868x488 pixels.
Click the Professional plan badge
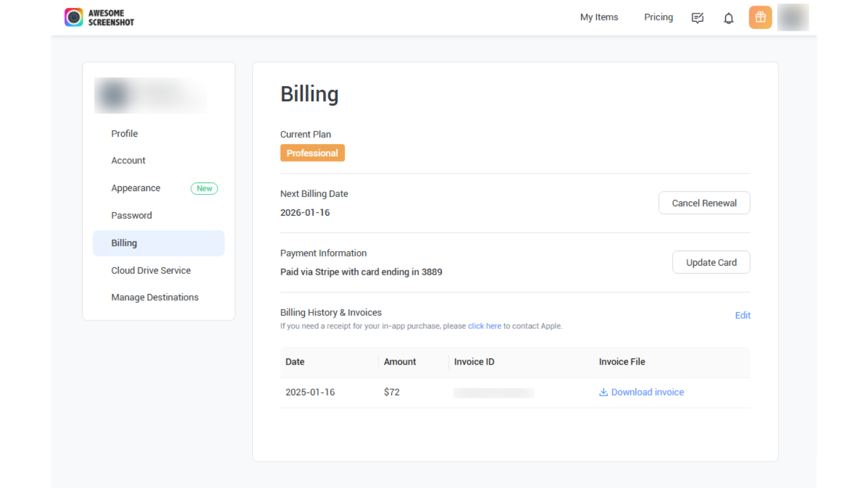point(312,153)
